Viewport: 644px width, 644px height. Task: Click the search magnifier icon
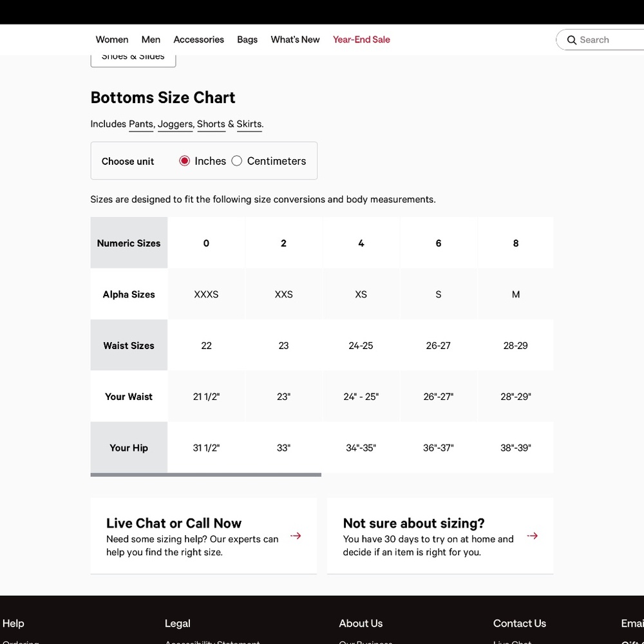571,40
